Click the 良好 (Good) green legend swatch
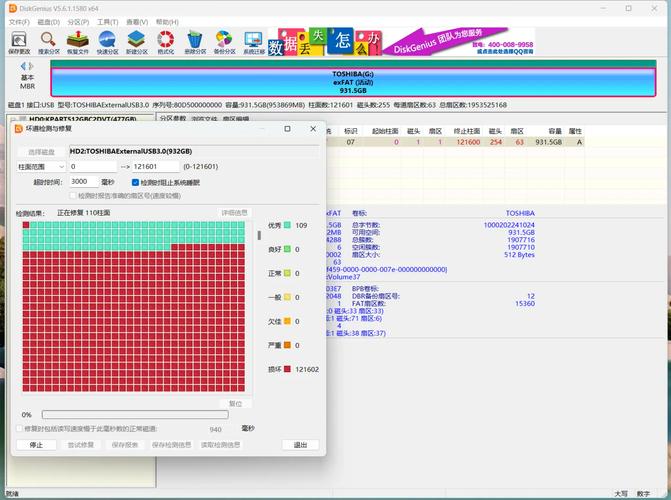The width and height of the screenshot is (671, 500). (287, 249)
